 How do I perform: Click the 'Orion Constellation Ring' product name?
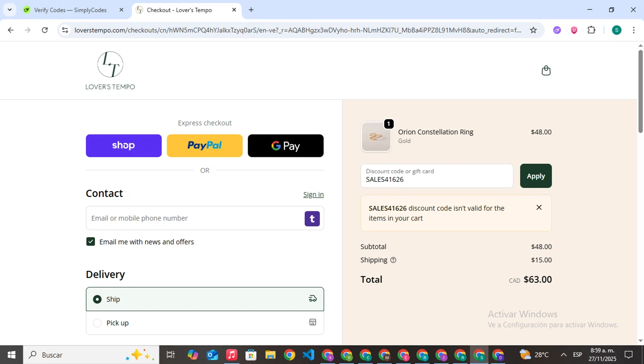pos(435,132)
